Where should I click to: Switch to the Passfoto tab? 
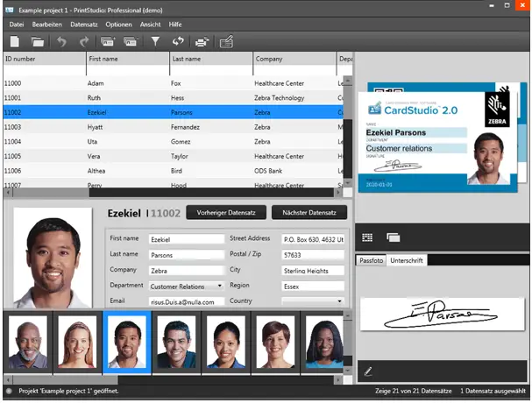pos(371,260)
